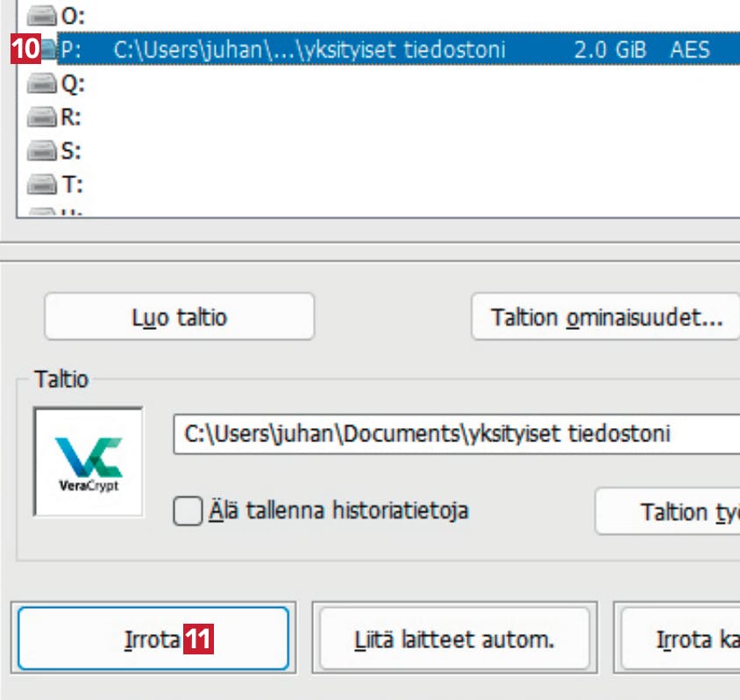This screenshot has width=740, height=700.
Task: Select the O: drive icon
Action: coord(41,17)
